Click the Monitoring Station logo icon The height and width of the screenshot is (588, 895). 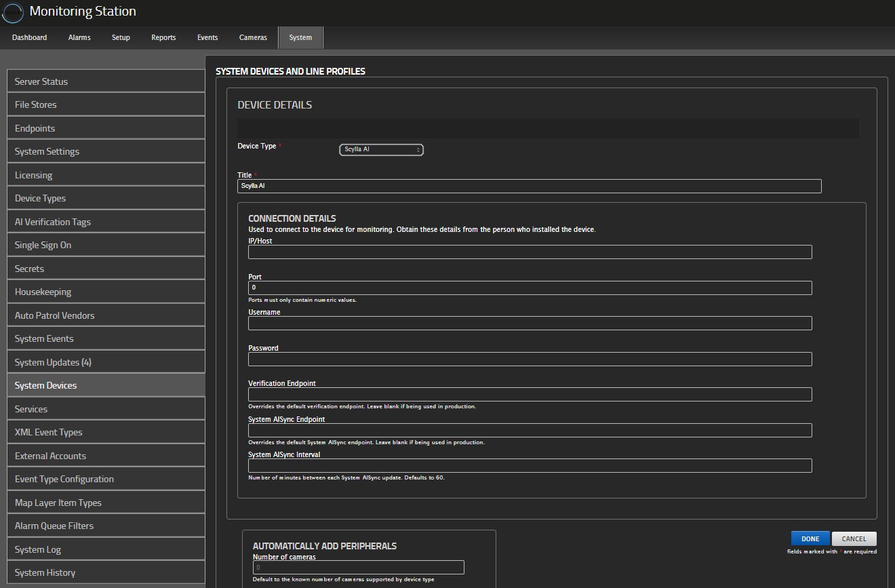pyautogui.click(x=12, y=13)
